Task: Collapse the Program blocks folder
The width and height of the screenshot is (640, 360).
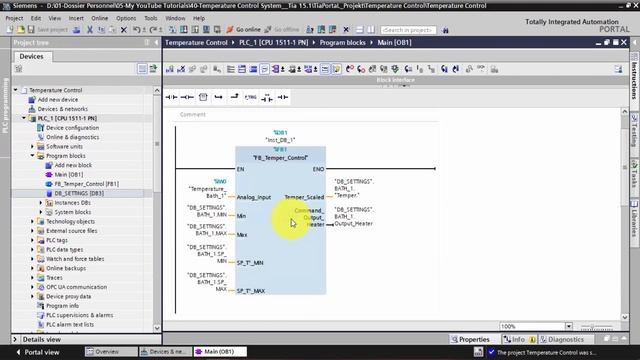Action: point(33,156)
